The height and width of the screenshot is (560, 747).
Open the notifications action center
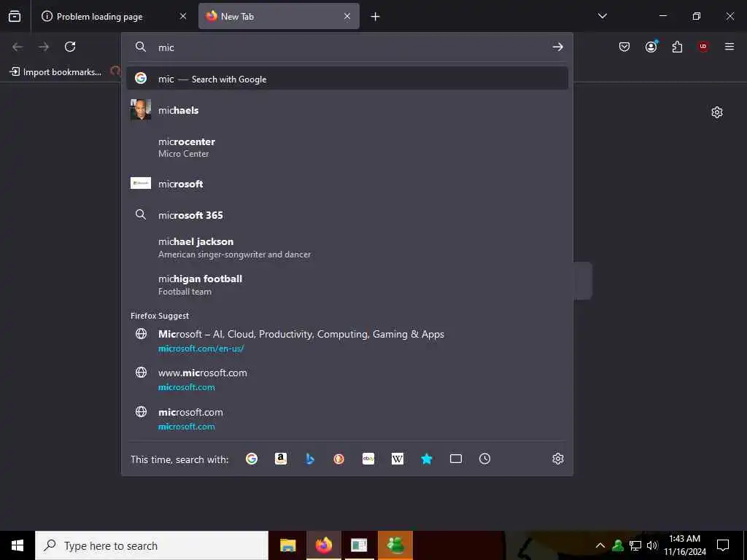[x=723, y=545]
